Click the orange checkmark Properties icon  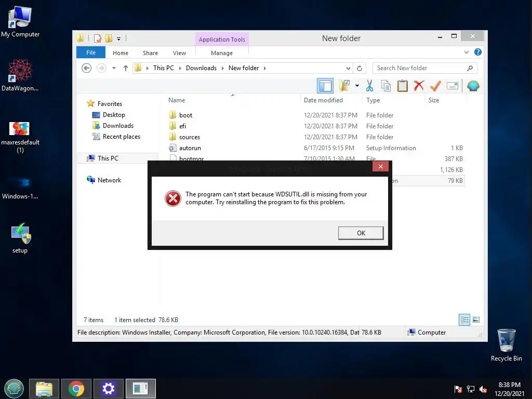point(435,86)
